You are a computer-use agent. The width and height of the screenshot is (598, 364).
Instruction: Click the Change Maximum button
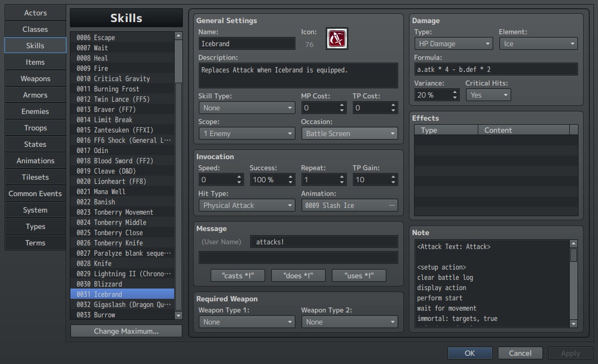(x=126, y=331)
